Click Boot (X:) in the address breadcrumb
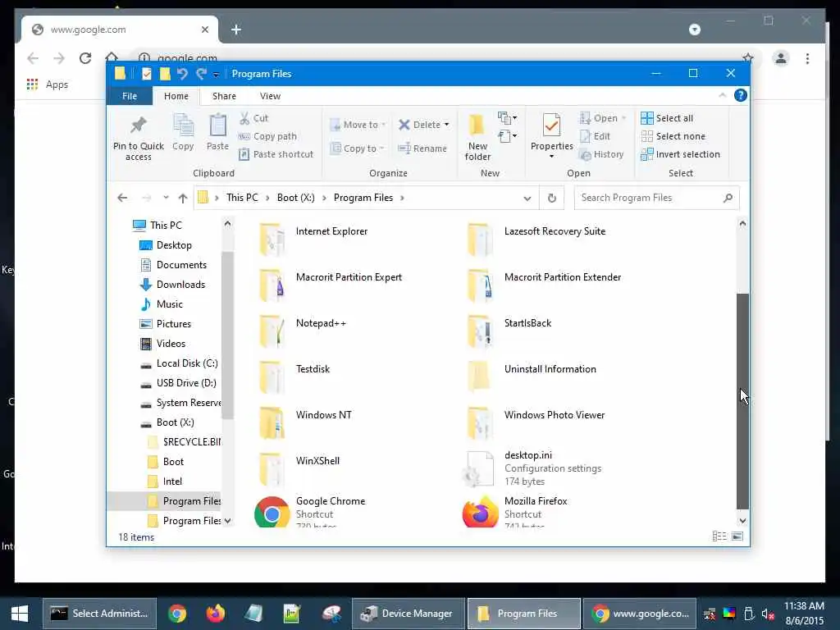Screen dimensions: 840x630 [295, 198]
